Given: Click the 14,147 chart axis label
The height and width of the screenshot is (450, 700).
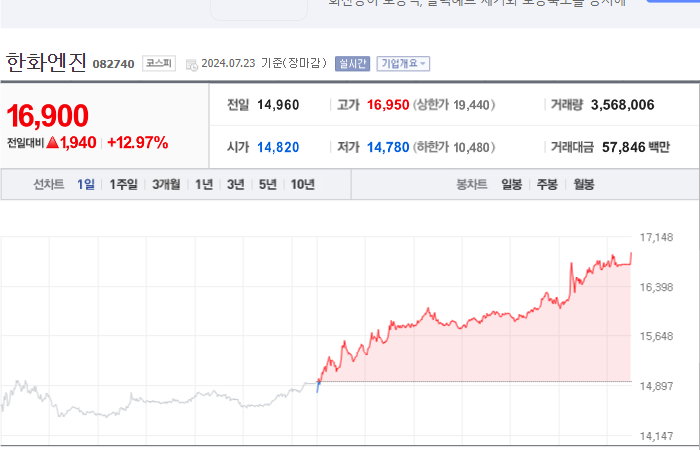Looking at the screenshot, I should point(656,436).
